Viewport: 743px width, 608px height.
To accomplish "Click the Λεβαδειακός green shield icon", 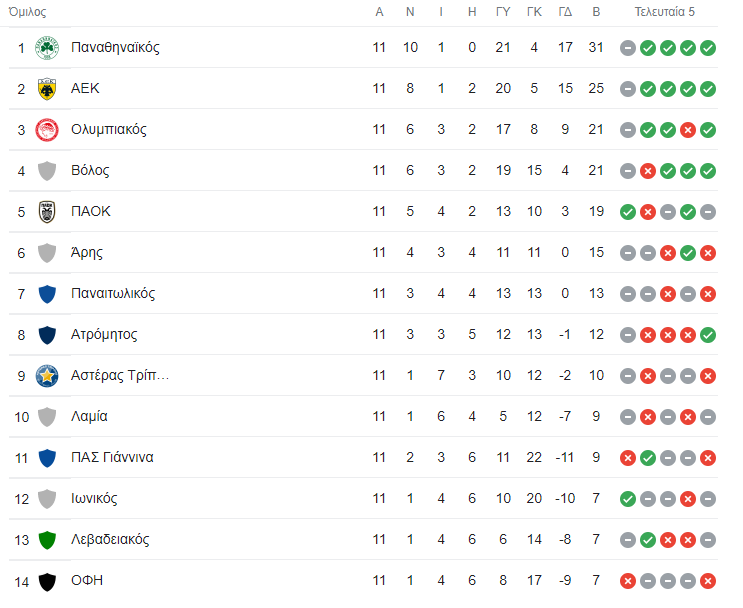I will (47, 540).
